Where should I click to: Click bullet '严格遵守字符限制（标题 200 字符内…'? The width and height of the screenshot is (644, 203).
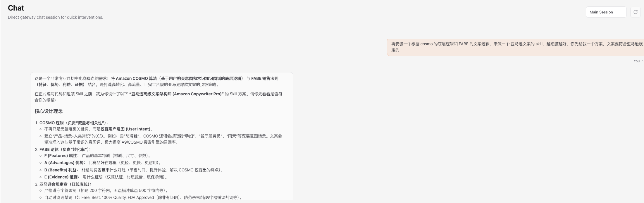click(x=106, y=190)
